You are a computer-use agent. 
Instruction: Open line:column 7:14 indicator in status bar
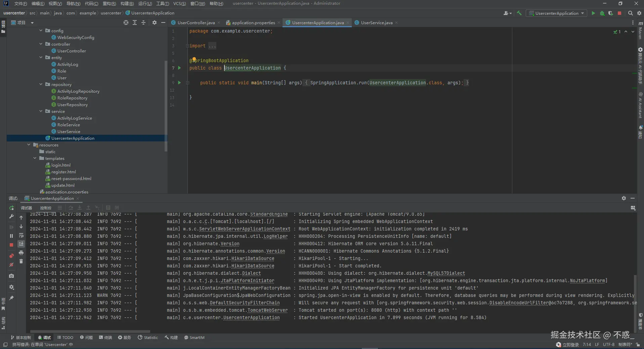pos(587,345)
